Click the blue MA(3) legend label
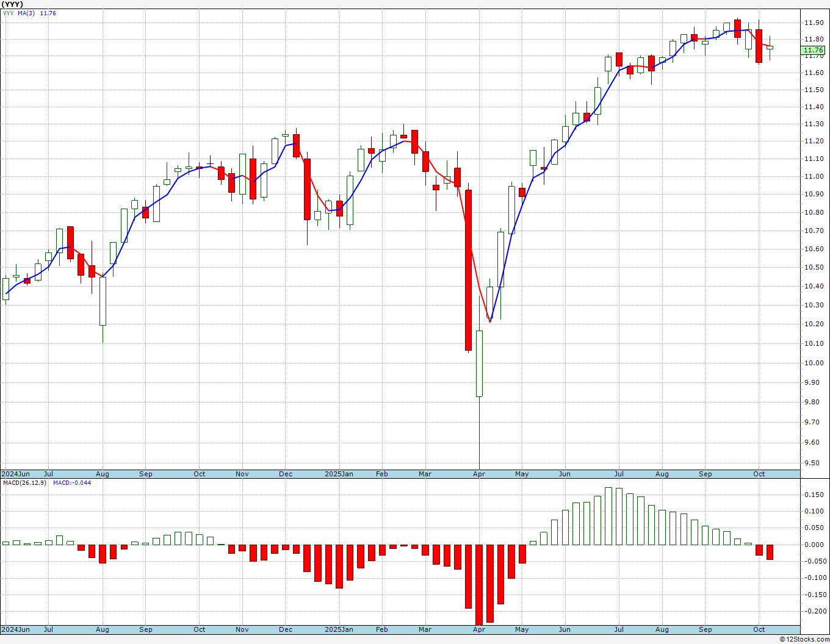 pos(27,13)
